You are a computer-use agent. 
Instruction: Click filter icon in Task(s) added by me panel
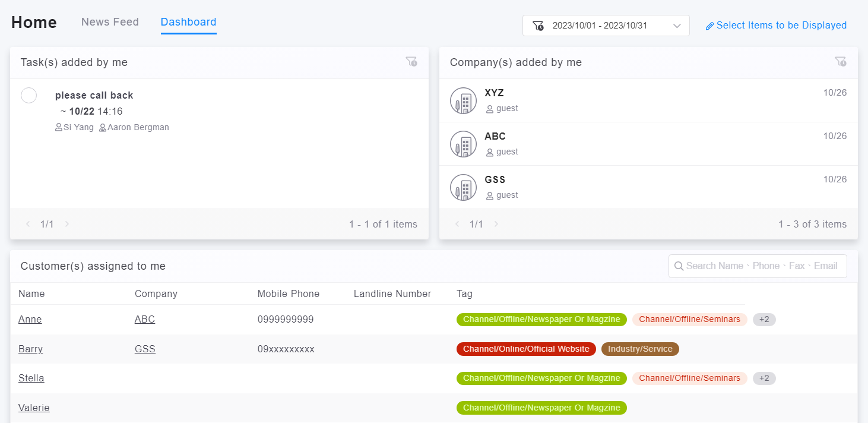[x=411, y=62]
